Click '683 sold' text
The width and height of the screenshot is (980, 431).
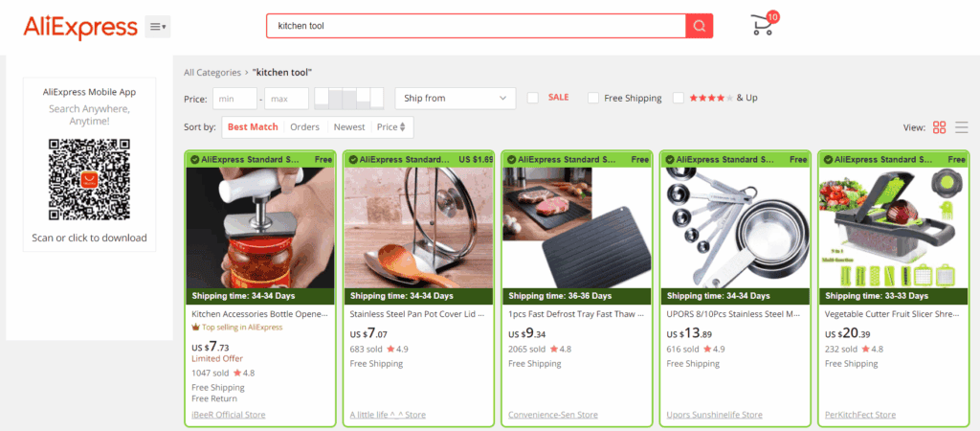(x=366, y=349)
